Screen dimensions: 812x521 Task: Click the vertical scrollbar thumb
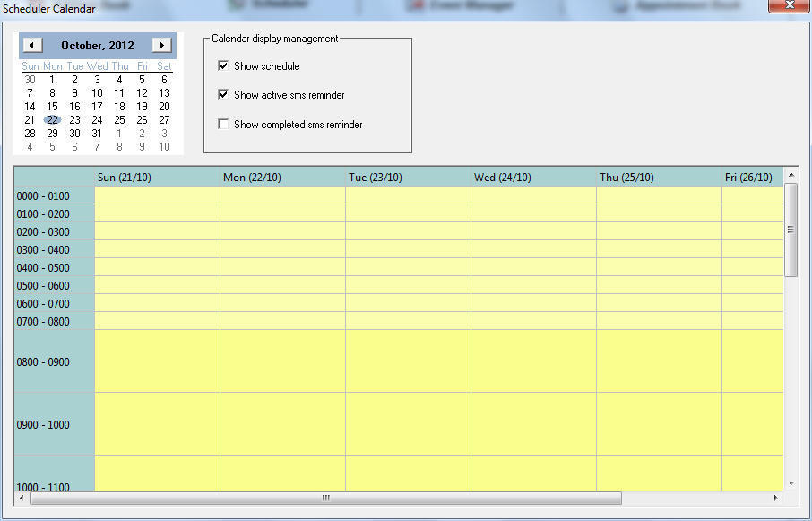click(x=790, y=230)
